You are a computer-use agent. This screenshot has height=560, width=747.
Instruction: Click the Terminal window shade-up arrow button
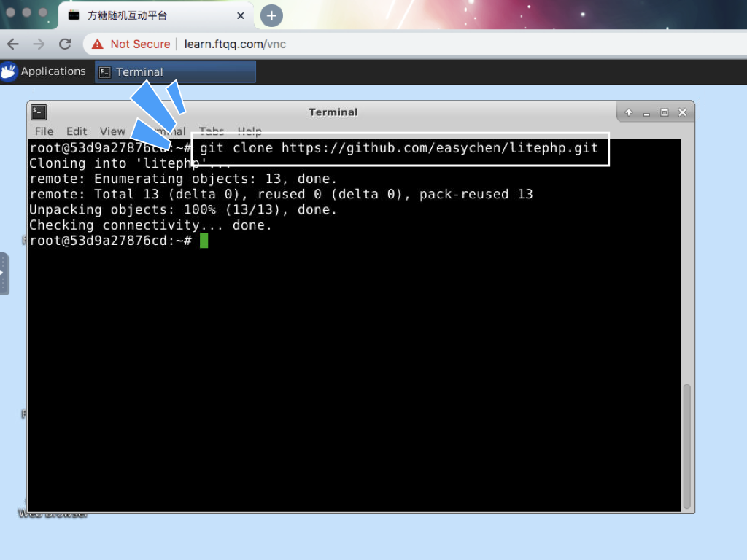[628, 112]
